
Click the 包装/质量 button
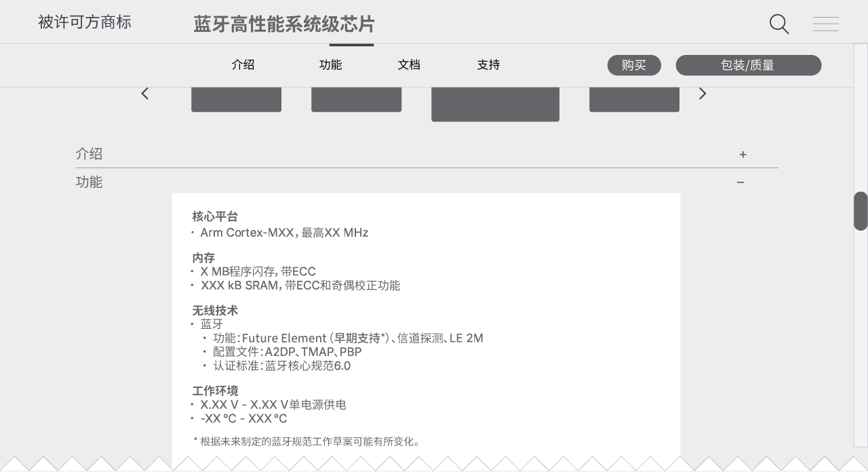748,65
